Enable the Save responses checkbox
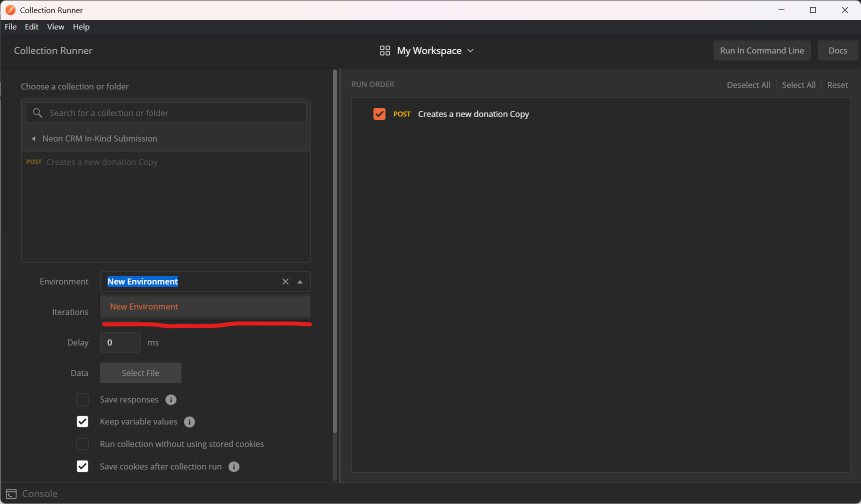 (x=82, y=399)
